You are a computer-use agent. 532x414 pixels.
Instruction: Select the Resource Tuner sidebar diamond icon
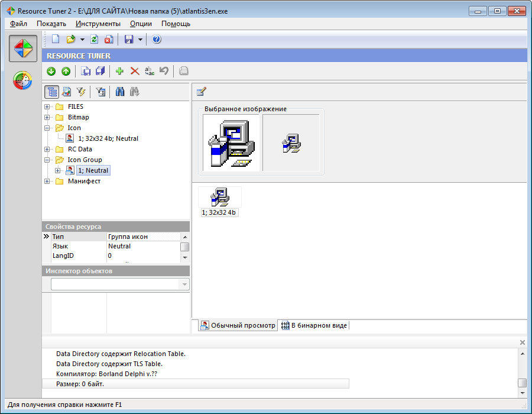coord(23,48)
